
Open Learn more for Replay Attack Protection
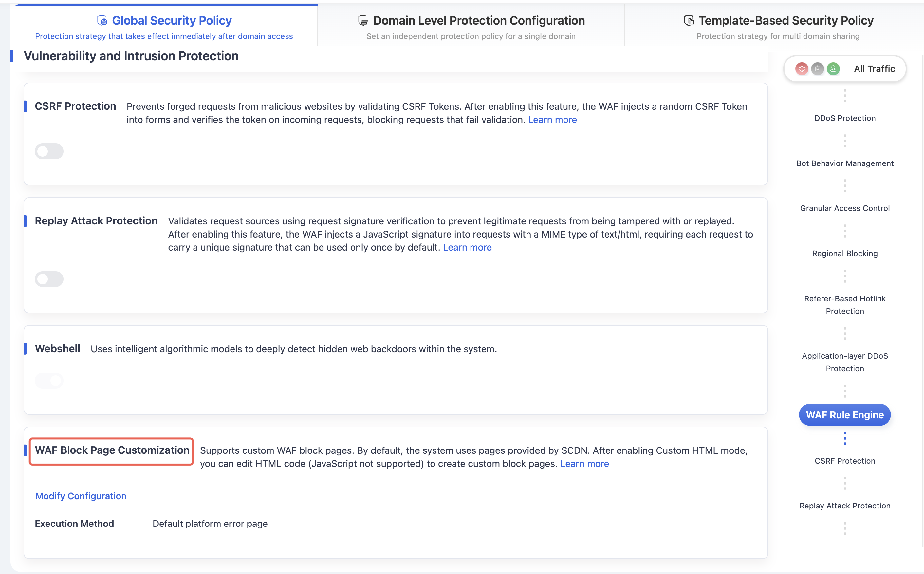[x=467, y=247]
